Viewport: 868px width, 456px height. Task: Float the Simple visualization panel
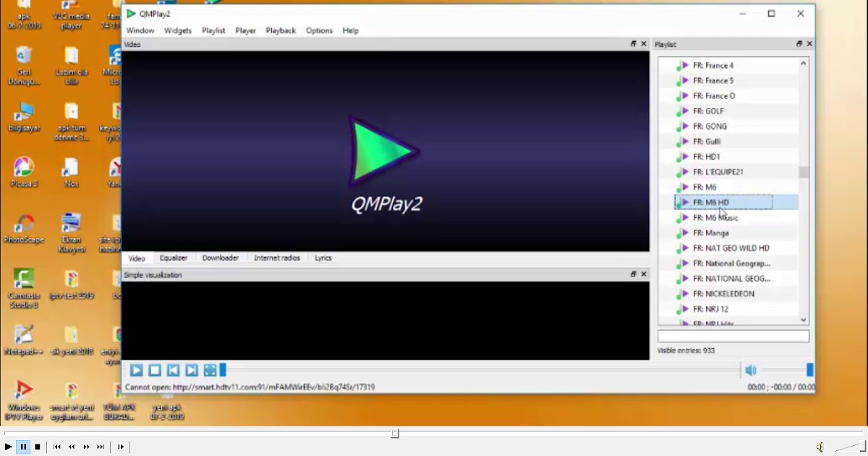pyautogui.click(x=634, y=274)
